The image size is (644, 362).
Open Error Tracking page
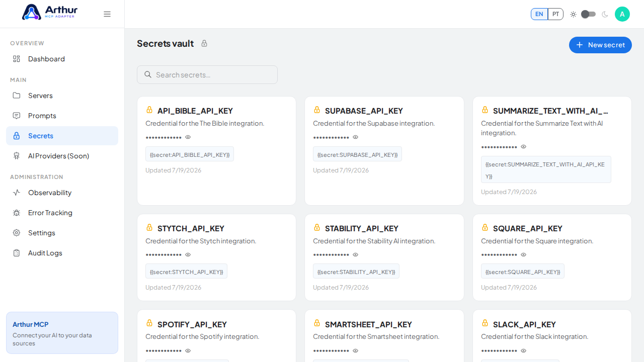coord(62,213)
